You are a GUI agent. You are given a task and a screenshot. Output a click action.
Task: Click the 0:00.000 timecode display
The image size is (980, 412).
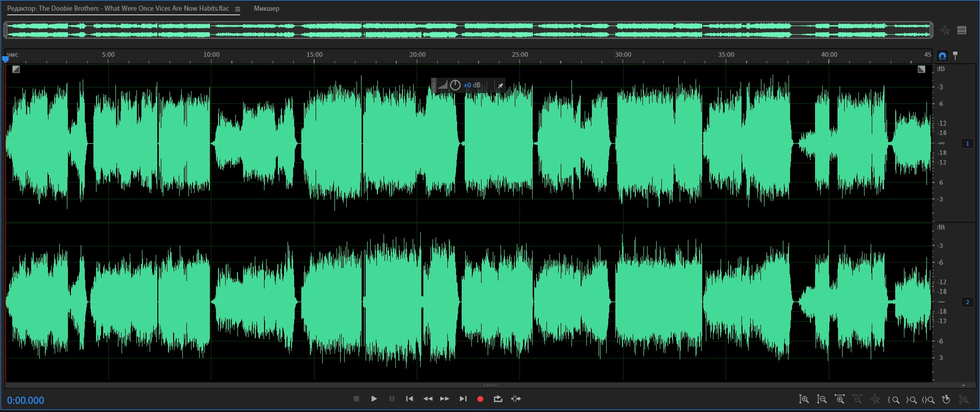coord(26,400)
